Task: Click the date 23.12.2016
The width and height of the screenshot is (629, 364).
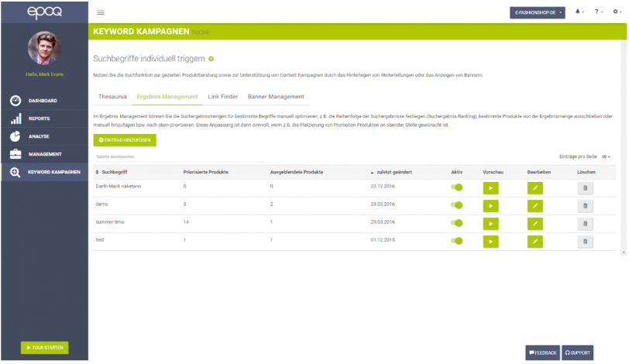Action: pos(383,187)
